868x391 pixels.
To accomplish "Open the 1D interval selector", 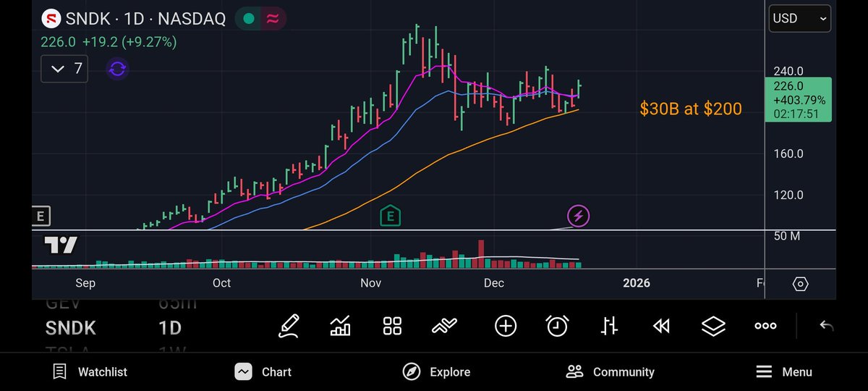I will tap(170, 328).
